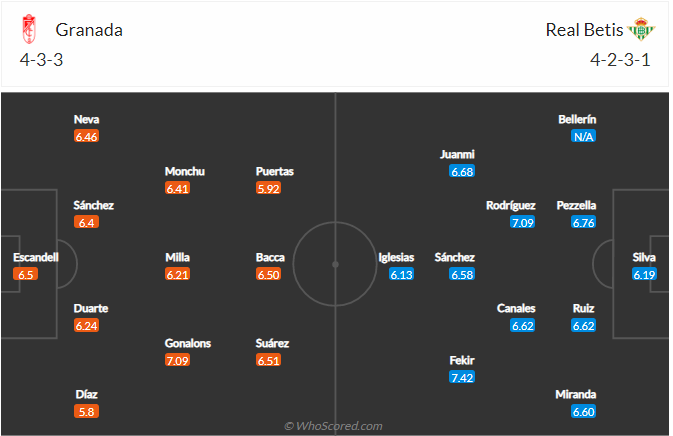Viewport: 673px width, 436px height.
Task: Click Granada's 4-3-3 formation text
Action: tap(42, 59)
